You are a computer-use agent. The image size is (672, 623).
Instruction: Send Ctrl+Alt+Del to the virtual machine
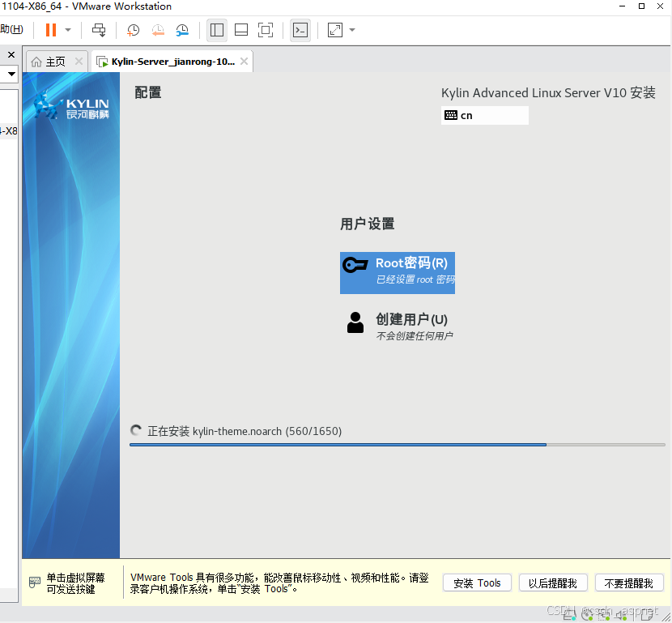[x=99, y=30]
